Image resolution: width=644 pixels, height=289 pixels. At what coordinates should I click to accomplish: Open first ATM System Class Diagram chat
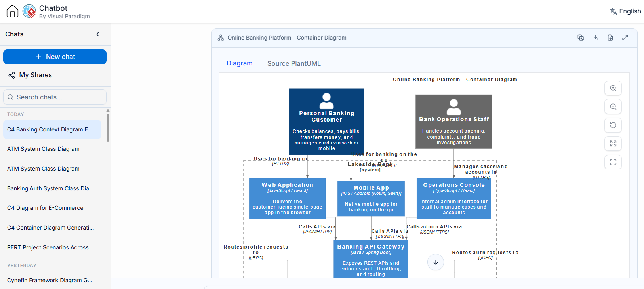(x=52, y=149)
